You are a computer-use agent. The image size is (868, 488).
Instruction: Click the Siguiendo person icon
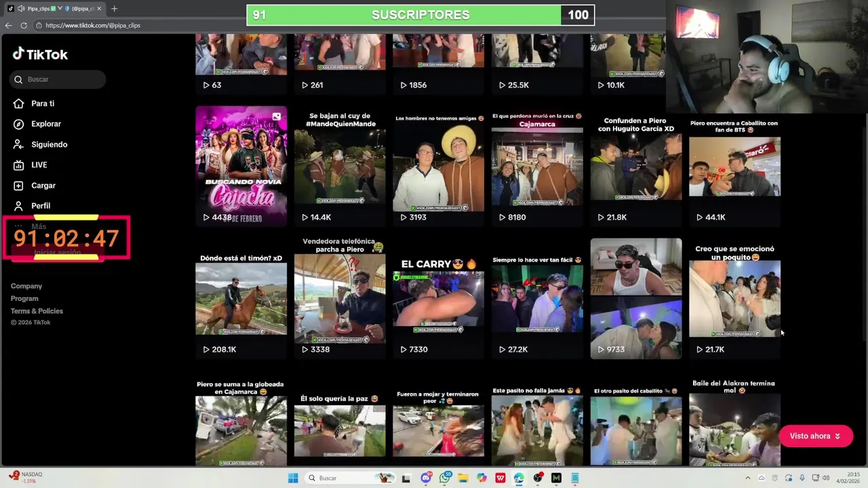click(x=18, y=144)
